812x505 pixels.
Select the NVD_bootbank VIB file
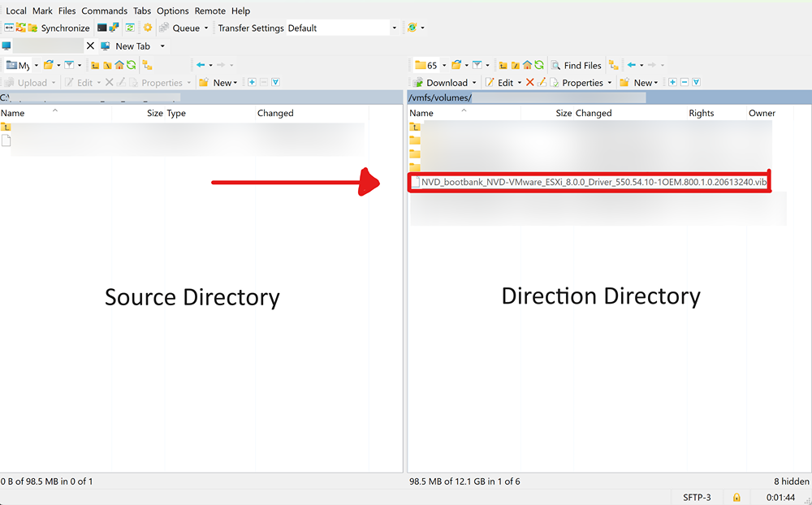coord(593,183)
